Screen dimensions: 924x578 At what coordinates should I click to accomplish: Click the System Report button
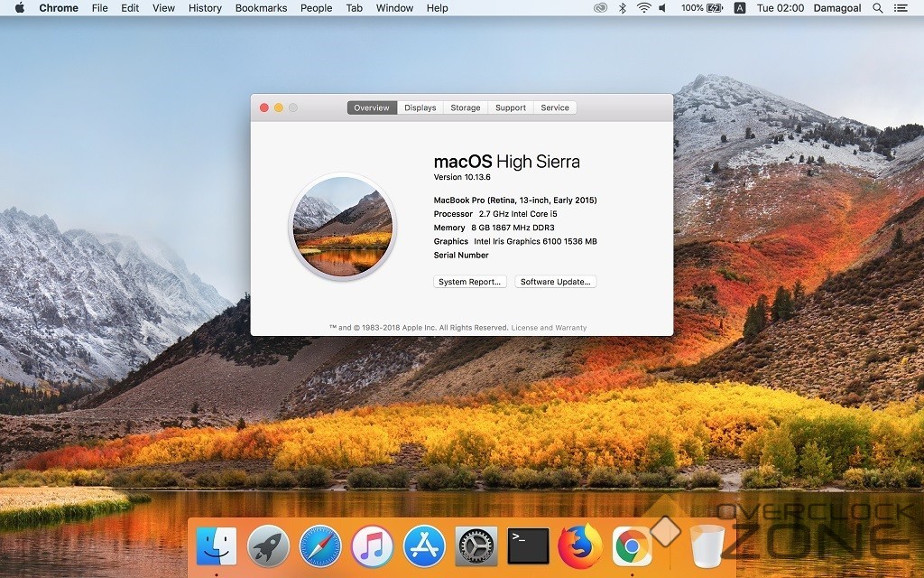coord(470,282)
